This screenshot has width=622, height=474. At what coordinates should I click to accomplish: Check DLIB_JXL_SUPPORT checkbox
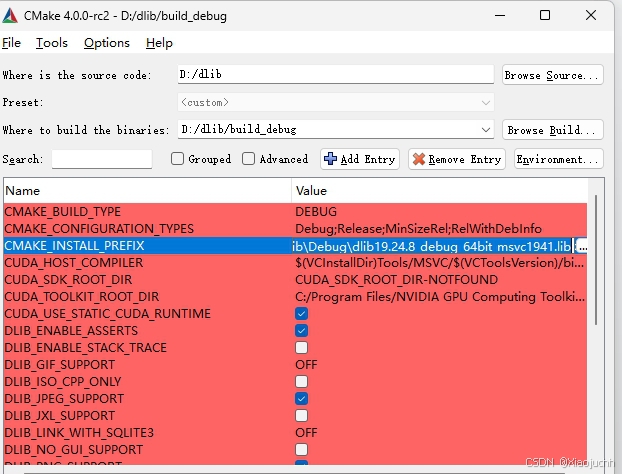pyautogui.click(x=301, y=416)
